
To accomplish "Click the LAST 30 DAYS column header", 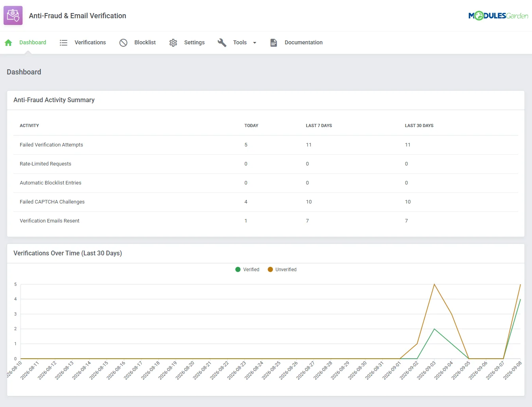I will [419, 126].
